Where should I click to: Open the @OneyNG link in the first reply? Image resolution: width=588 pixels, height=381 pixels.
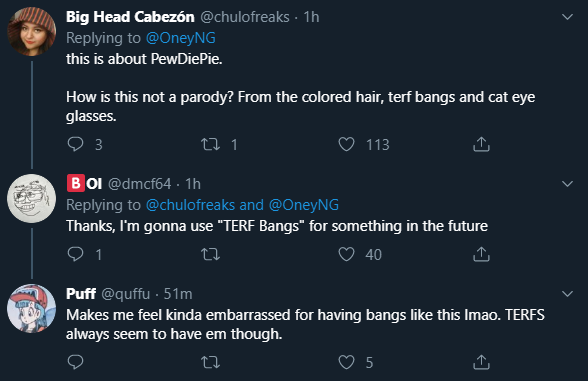click(x=181, y=38)
